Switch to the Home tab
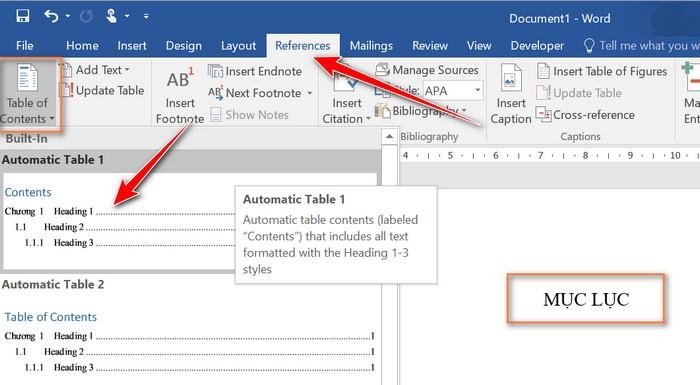 point(82,46)
